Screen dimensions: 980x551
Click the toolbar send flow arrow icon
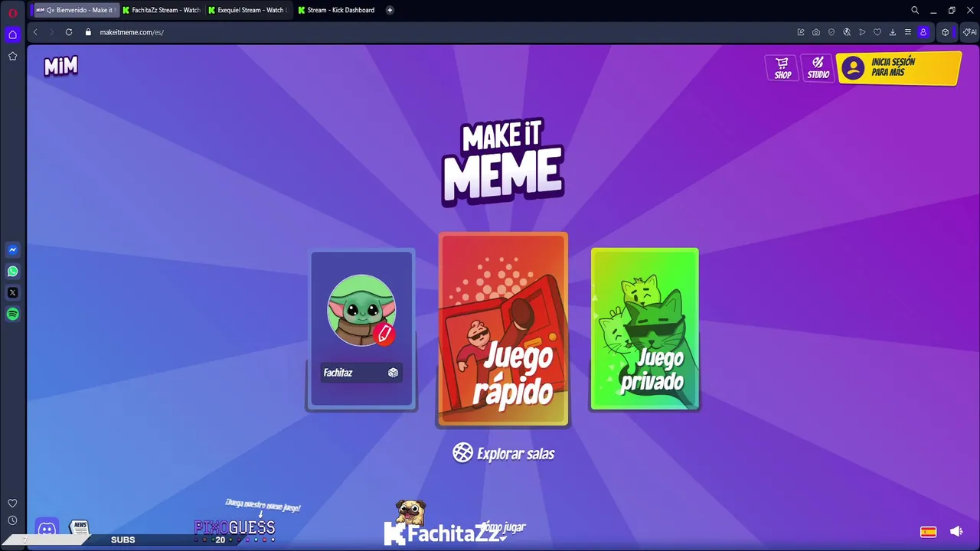(x=862, y=32)
